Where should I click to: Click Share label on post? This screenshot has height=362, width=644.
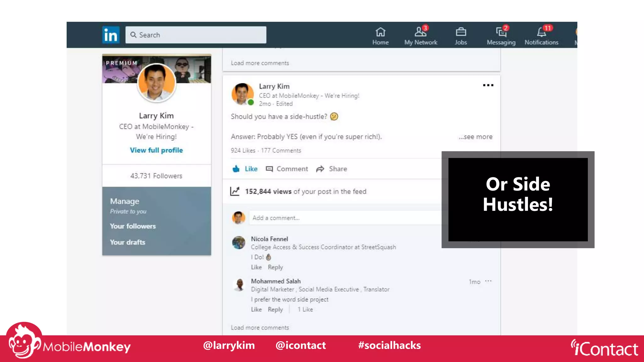click(x=338, y=169)
